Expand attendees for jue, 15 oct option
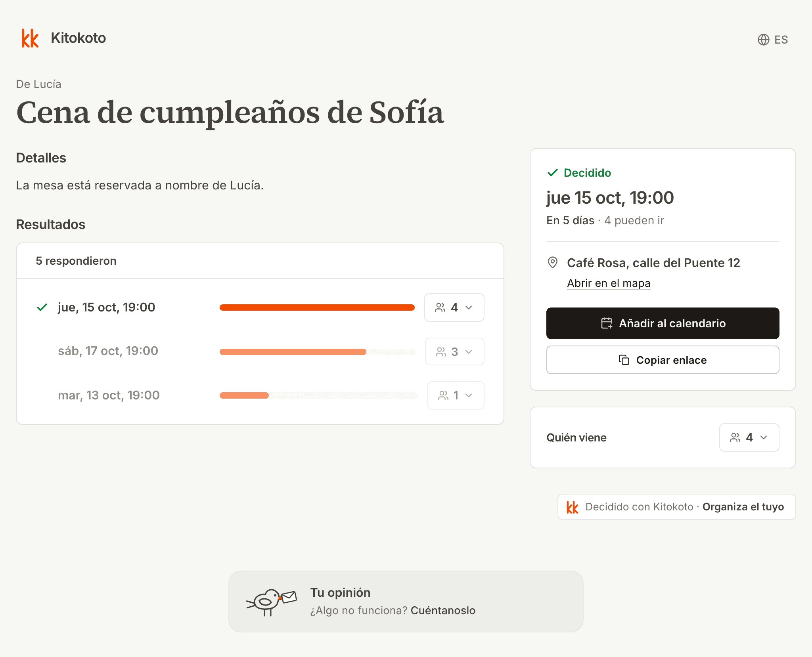This screenshot has width=812, height=657. coord(454,307)
